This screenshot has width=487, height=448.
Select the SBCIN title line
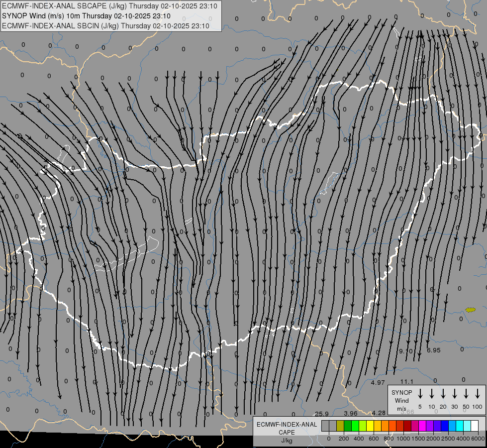[x=105, y=26]
